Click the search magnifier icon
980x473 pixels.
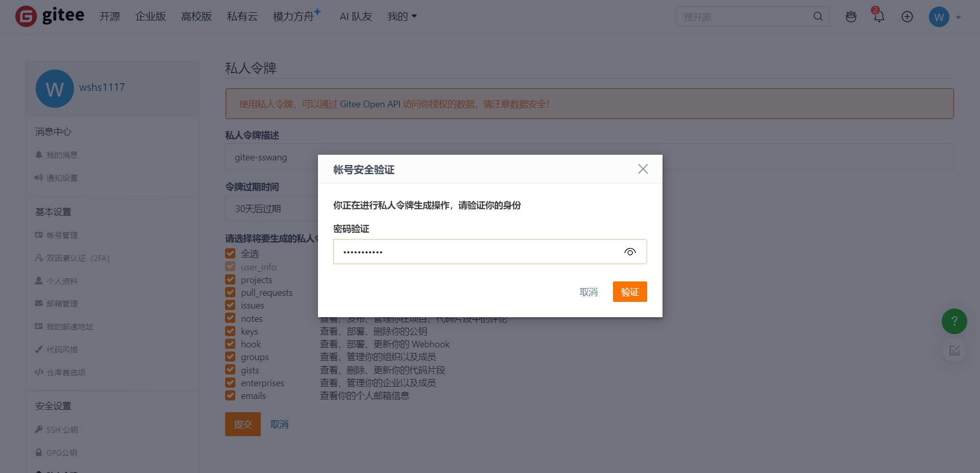pos(818,16)
